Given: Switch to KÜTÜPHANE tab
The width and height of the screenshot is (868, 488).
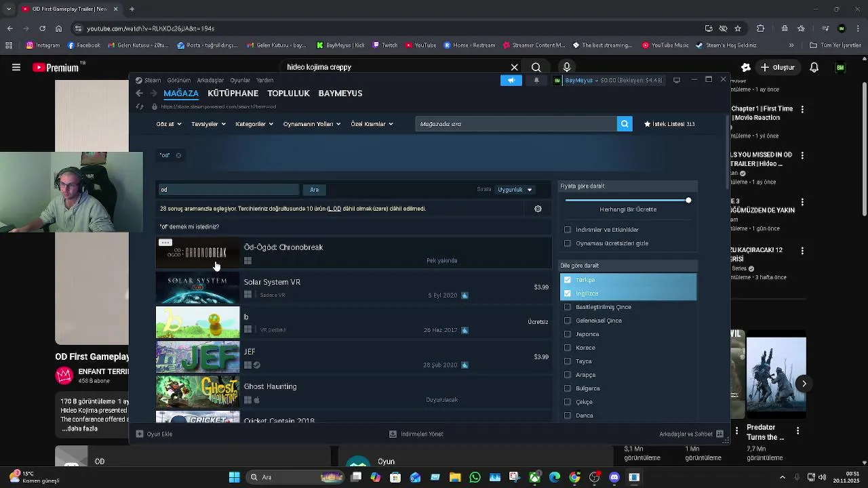Looking at the screenshot, I should pyautogui.click(x=233, y=94).
